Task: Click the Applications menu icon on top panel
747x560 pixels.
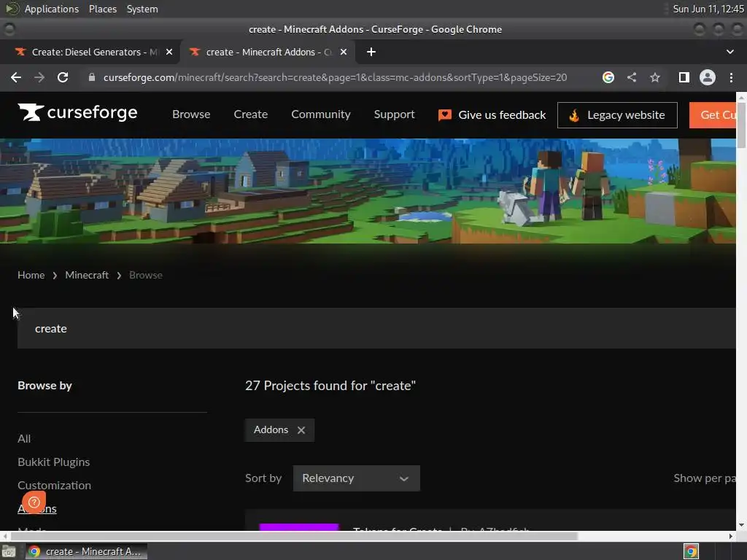Action: click(x=12, y=9)
